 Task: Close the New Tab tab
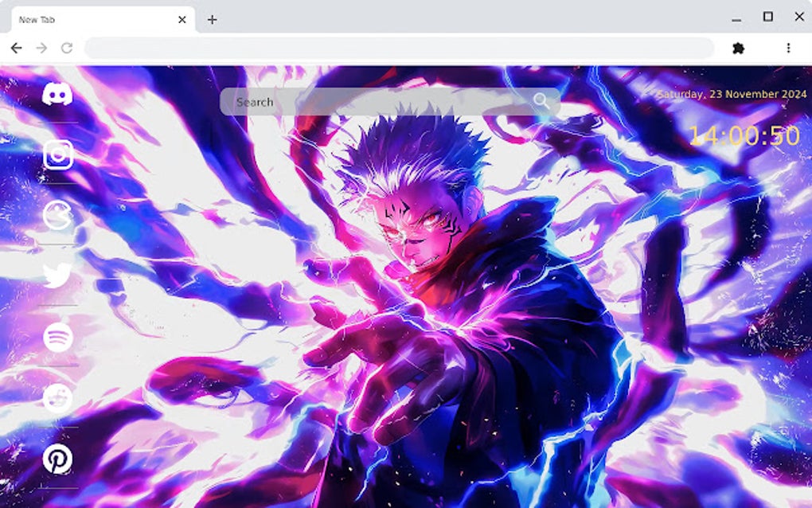point(182,19)
